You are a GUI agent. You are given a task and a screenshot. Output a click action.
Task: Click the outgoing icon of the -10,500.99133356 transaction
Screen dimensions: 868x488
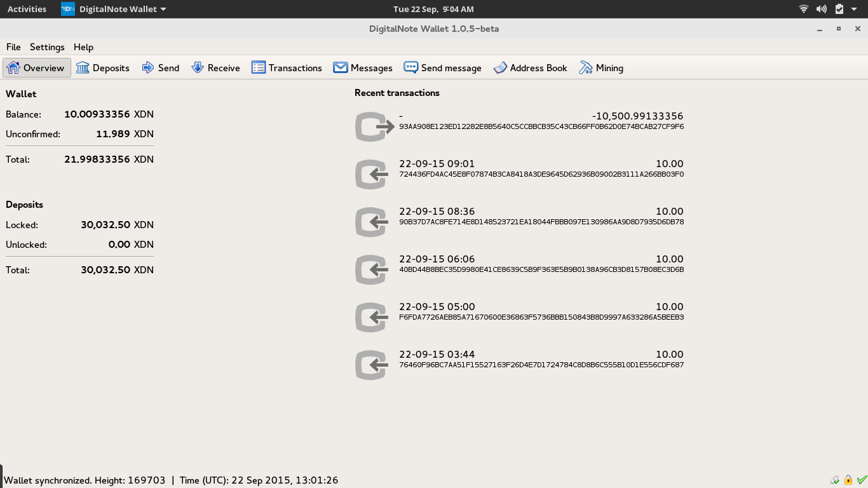(x=374, y=126)
